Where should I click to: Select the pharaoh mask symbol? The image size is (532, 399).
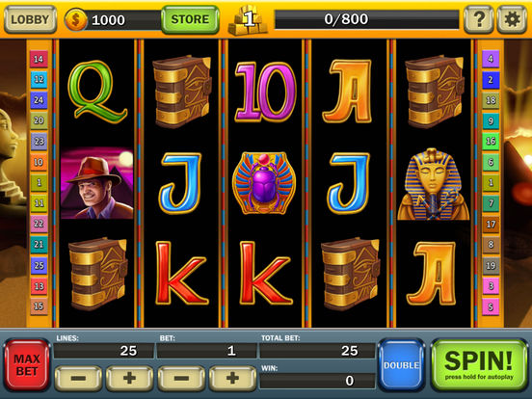point(434,184)
